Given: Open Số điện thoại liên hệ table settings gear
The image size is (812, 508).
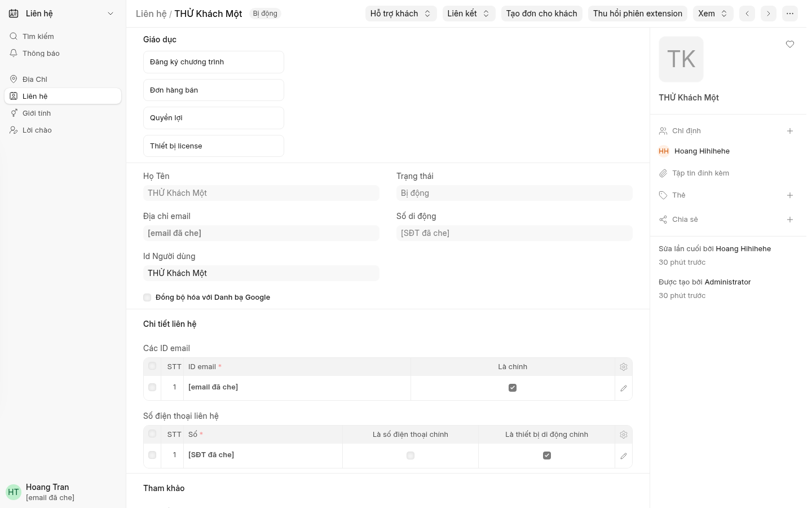Looking at the screenshot, I should [624, 435].
